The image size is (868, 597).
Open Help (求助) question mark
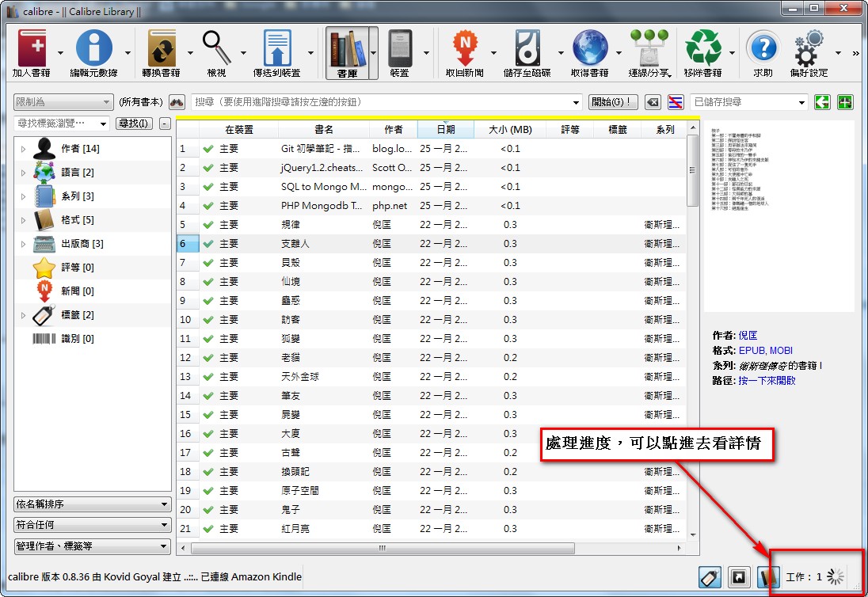763,53
